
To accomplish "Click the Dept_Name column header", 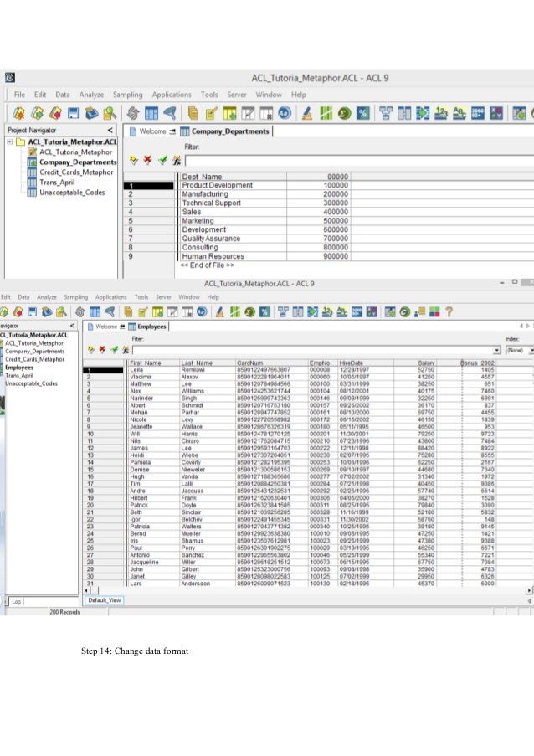I will pos(203,177).
